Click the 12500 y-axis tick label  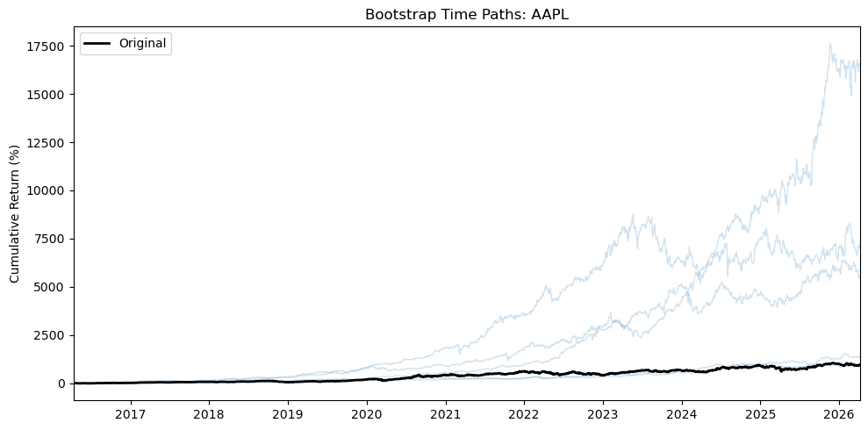[47, 142]
